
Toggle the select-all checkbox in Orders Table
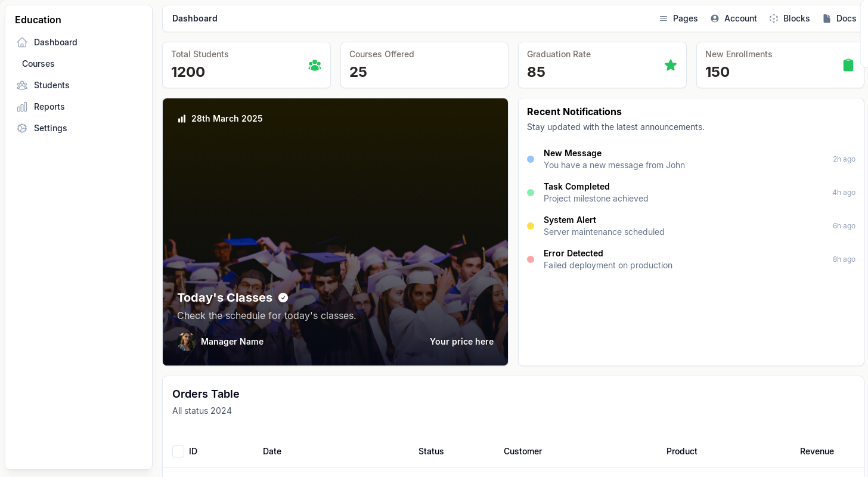pyautogui.click(x=178, y=451)
